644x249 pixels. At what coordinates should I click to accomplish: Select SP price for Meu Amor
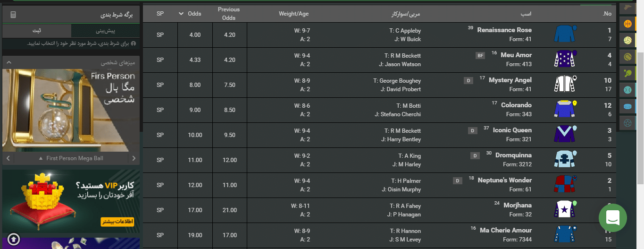[x=160, y=60]
